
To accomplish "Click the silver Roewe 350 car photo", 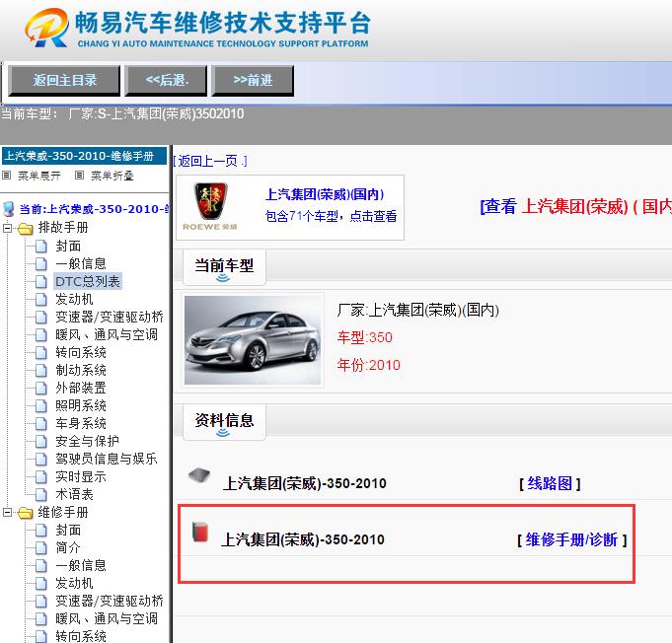I will pyautogui.click(x=253, y=340).
